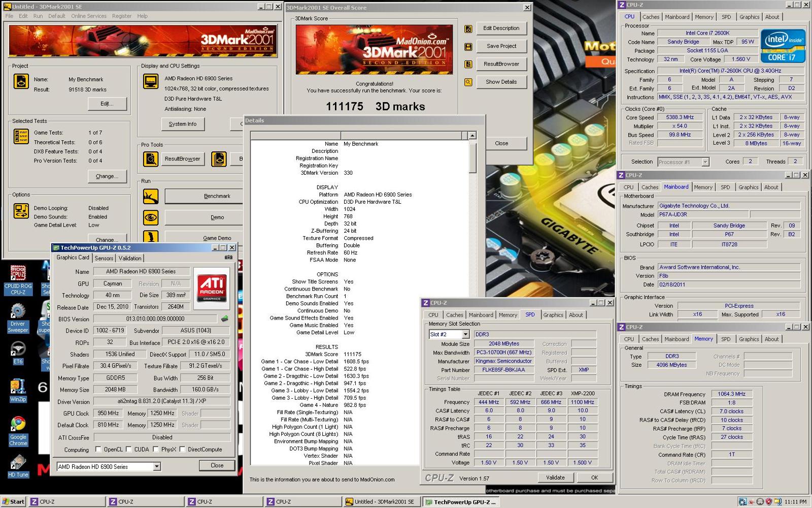812x508 pixels.
Task: Open the File menu in 3DMark2001
Action: point(9,16)
